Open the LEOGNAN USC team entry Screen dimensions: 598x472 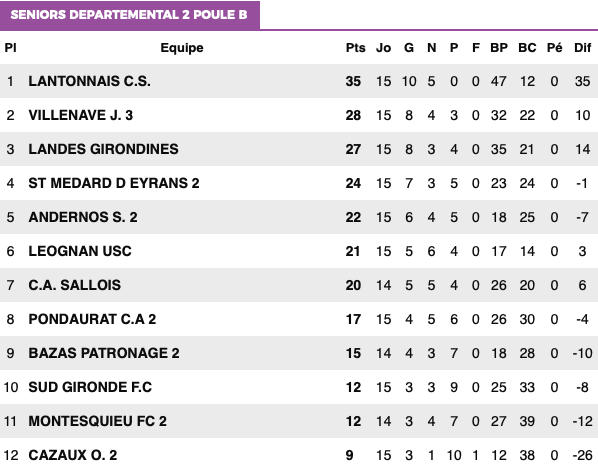80,251
